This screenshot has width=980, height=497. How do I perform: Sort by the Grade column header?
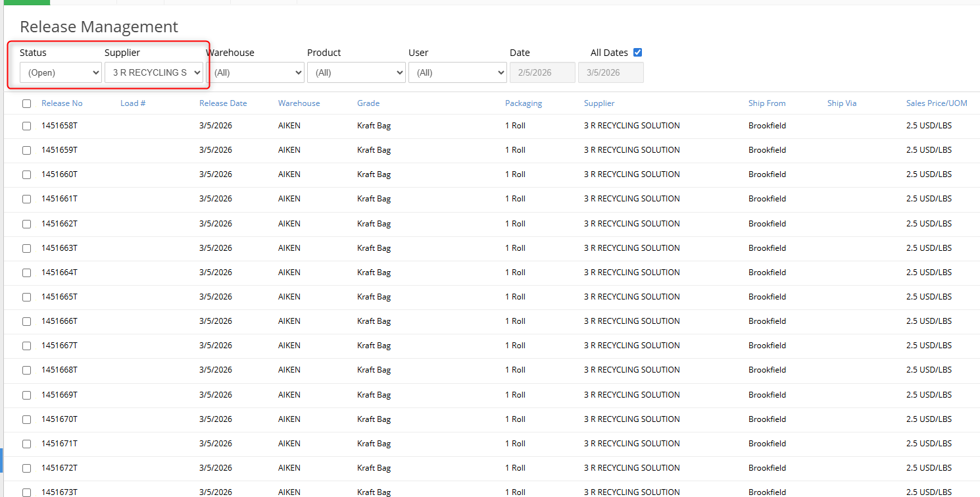368,103
